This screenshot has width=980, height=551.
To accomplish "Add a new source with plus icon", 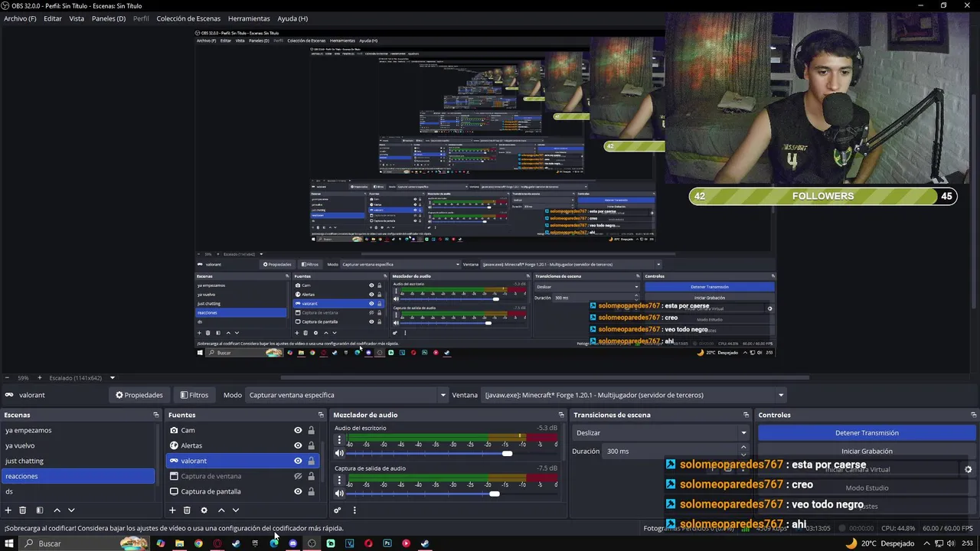I will (x=172, y=510).
